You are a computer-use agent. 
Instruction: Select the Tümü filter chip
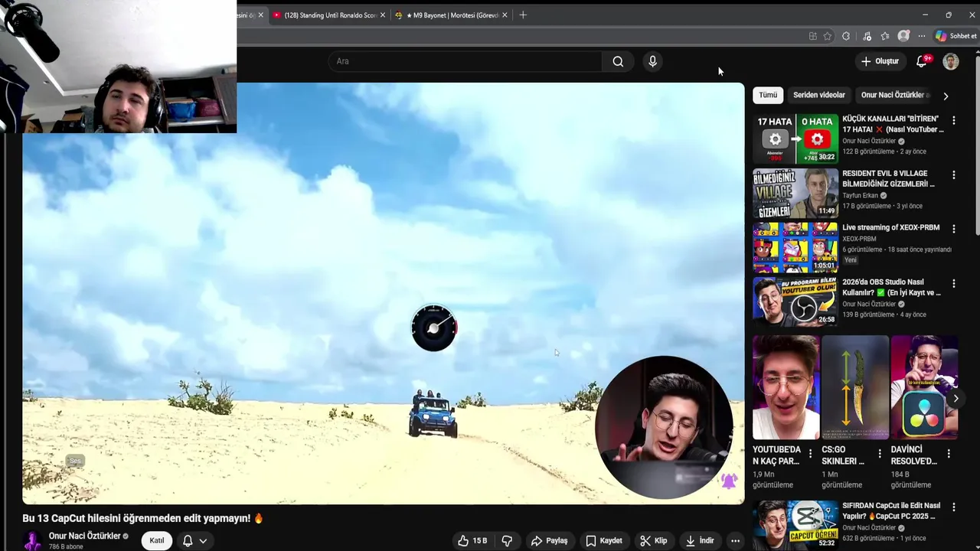coord(768,95)
